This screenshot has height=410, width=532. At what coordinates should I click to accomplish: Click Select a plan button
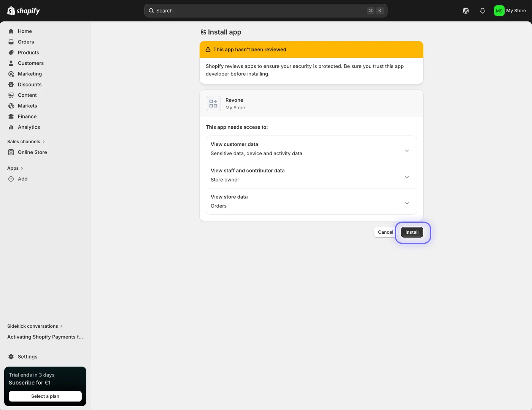click(45, 396)
